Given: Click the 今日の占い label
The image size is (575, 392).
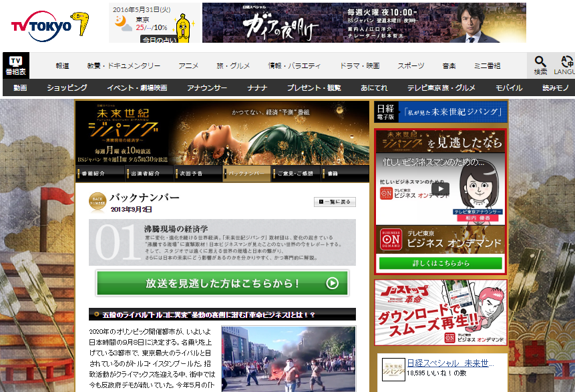Looking at the screenshot, I should (158, 39).
